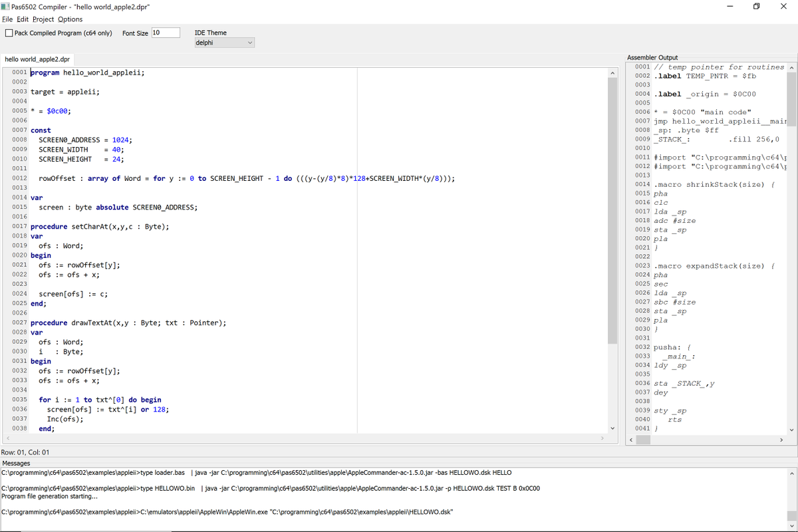This screenshot has height=532, width=798.
Task: Click the '* = $0c00;' code line
Action: click(51, 111)
